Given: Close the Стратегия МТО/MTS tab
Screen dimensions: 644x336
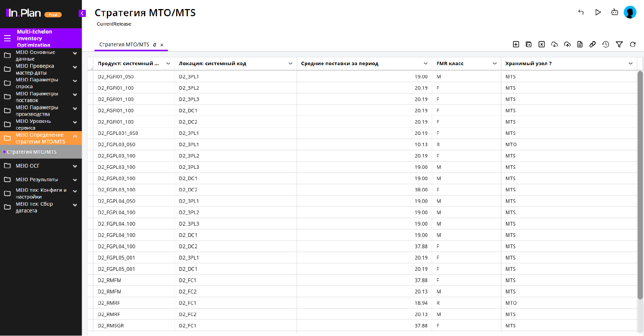Looking at the screenshot, I should click(x=162, y=45).
